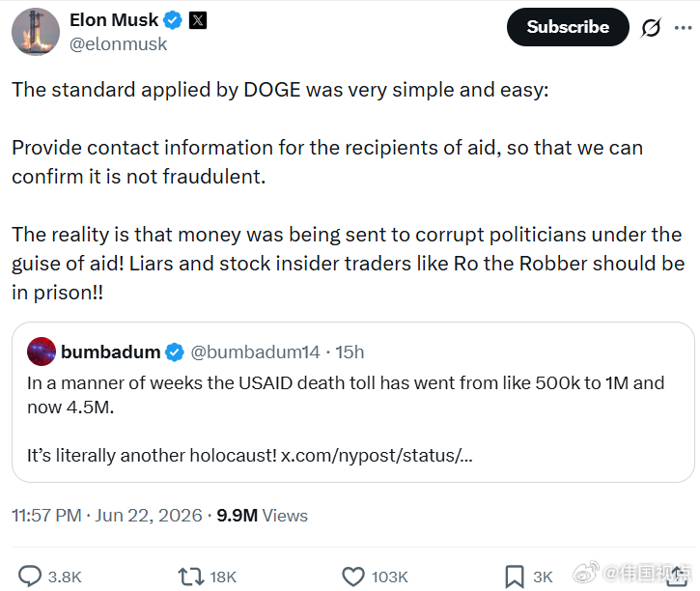Click the share upload icon
The image size is (700, 591).
coord(677,576)
